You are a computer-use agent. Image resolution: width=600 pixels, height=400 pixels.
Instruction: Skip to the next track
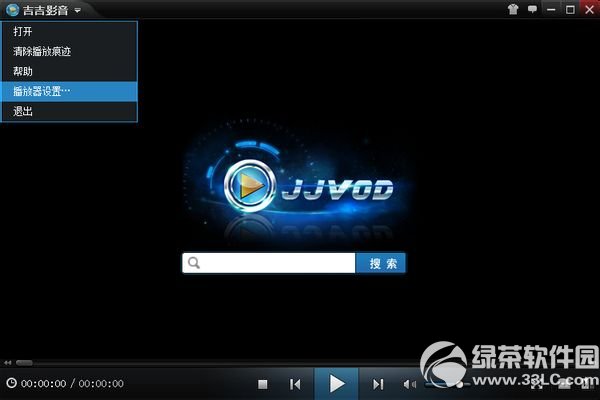(378, 384)
